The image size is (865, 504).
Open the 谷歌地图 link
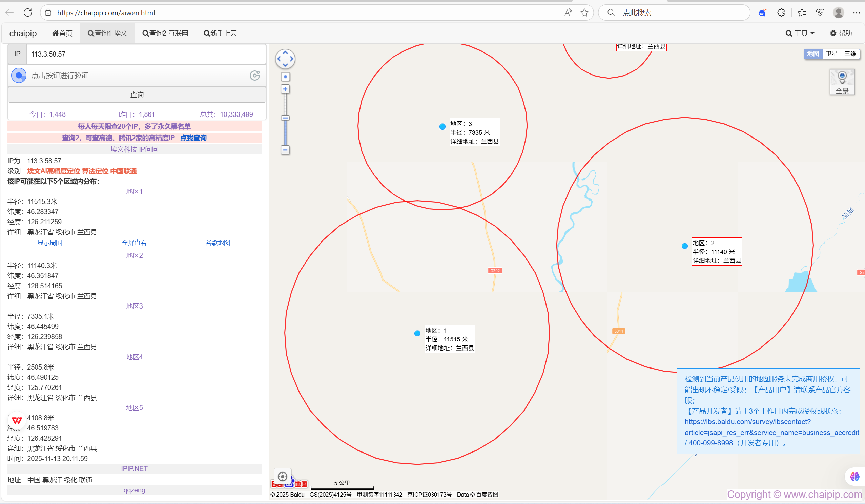click(217, 243)
